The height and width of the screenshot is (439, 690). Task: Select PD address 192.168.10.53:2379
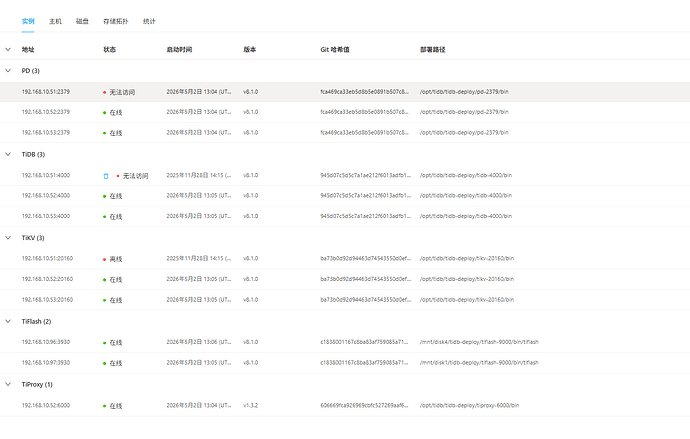[x=46, y=132]
